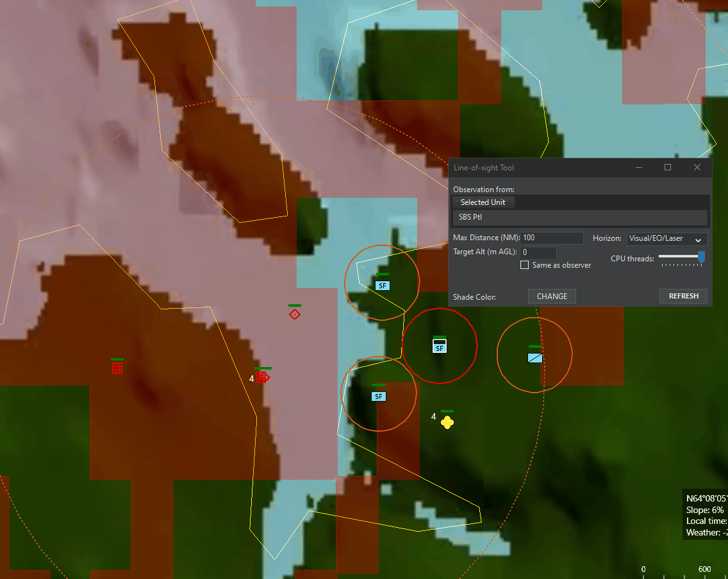Select the blue diagonal-slash unit on the right
The height and width of the screenshot is (579, 728).
pyautogui.click(x=535, y=357)
